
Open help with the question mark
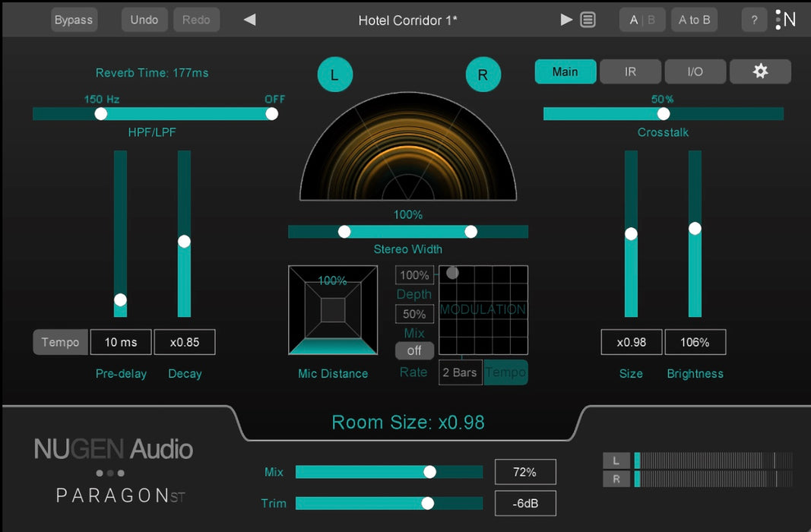tap(753, 20)
